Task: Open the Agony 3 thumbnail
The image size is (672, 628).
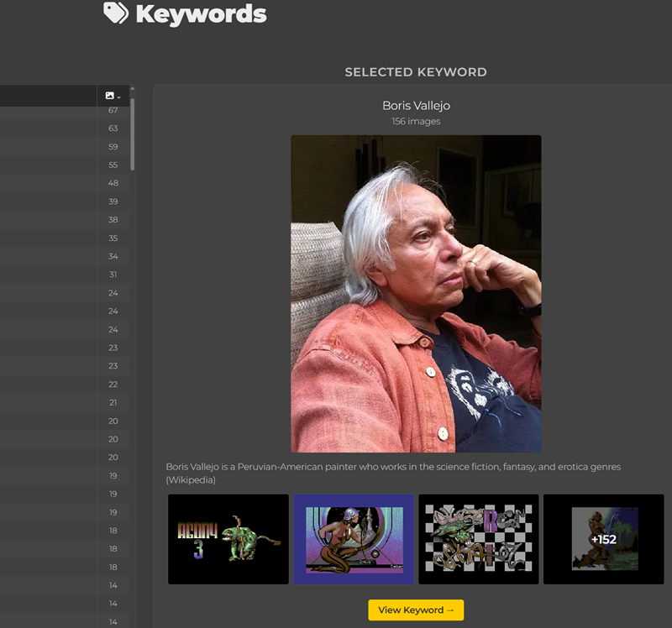Action: coord(228,539)
